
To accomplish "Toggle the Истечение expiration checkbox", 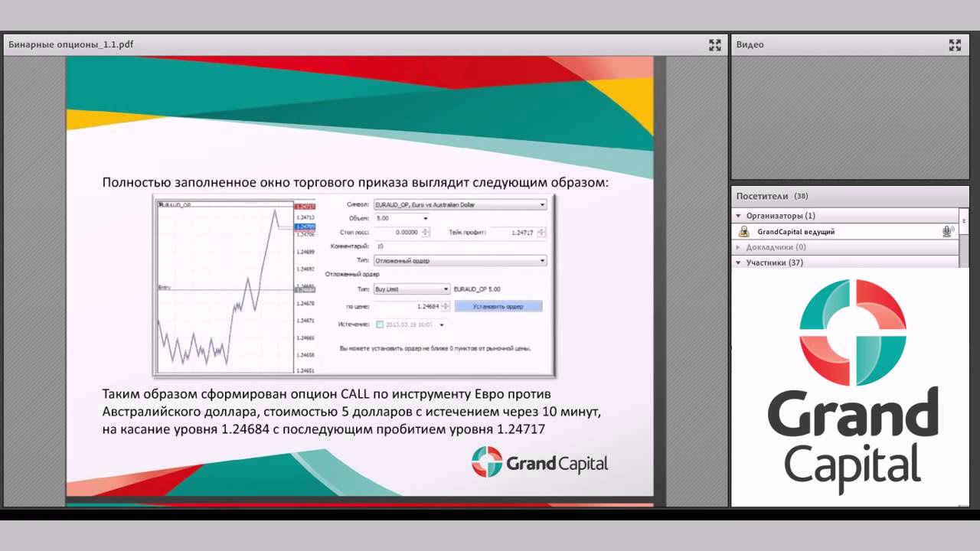I will point(380,324).
